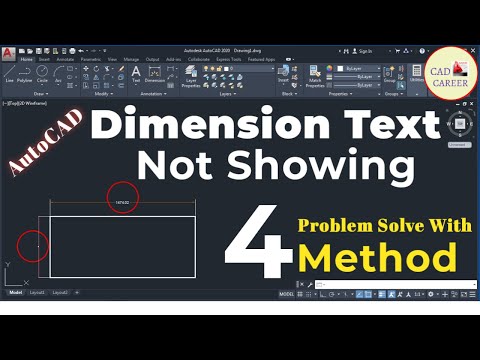The height and width of the screenshot is (360, 480).
Task: Click the customization menu icon in status bar
Action: (472, 294)
